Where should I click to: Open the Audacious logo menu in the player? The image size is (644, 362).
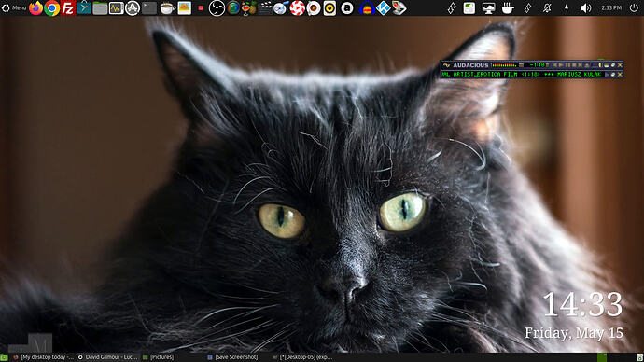(x=446, y=65)
